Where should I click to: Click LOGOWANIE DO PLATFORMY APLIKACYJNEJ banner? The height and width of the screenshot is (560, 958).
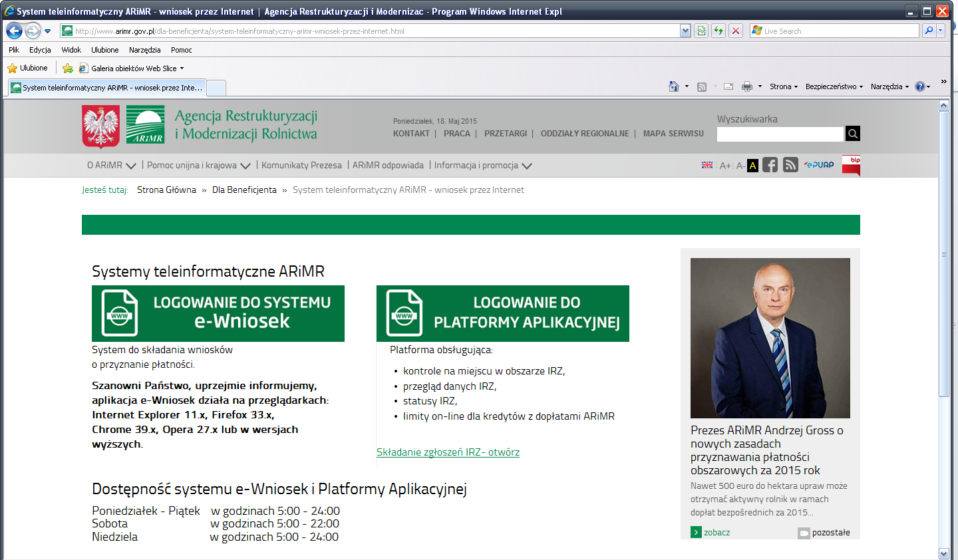point(503,313)
